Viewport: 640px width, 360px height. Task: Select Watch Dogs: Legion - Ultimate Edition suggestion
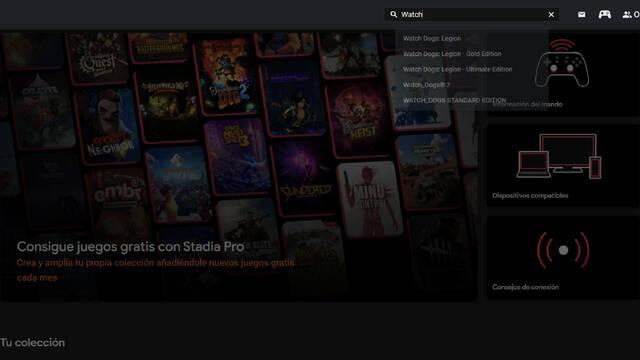click(x=457, y=69)
